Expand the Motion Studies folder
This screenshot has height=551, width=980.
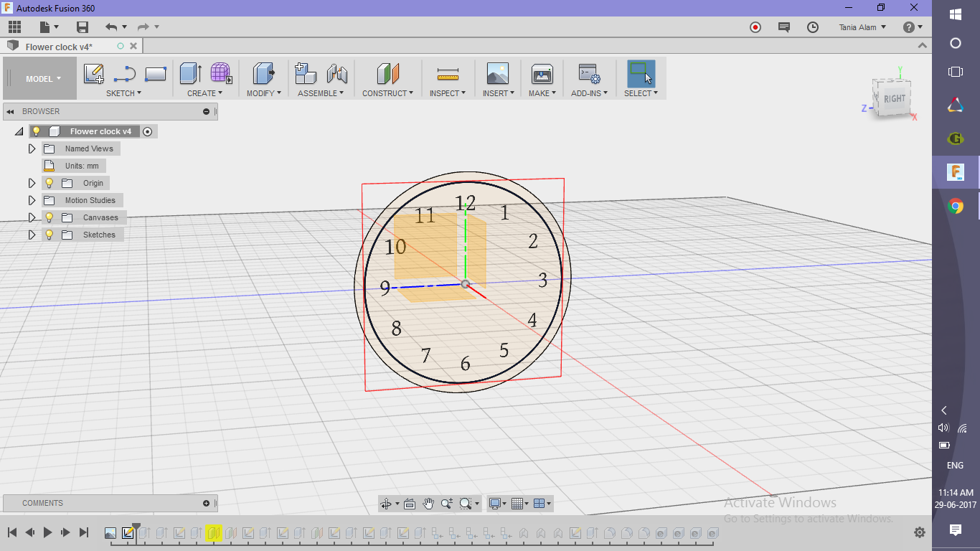pos(32,200)
